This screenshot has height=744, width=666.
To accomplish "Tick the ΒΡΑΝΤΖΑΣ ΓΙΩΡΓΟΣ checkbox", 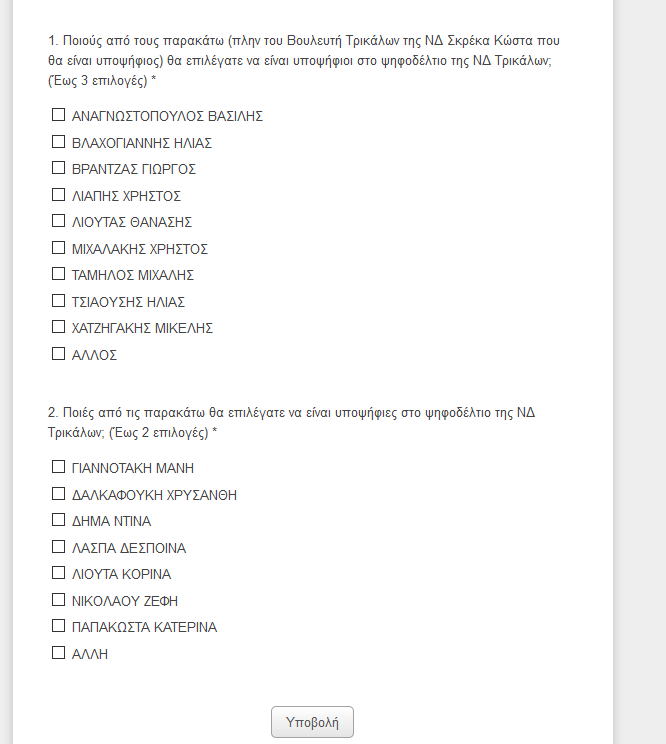I will [x=58, y=169].
